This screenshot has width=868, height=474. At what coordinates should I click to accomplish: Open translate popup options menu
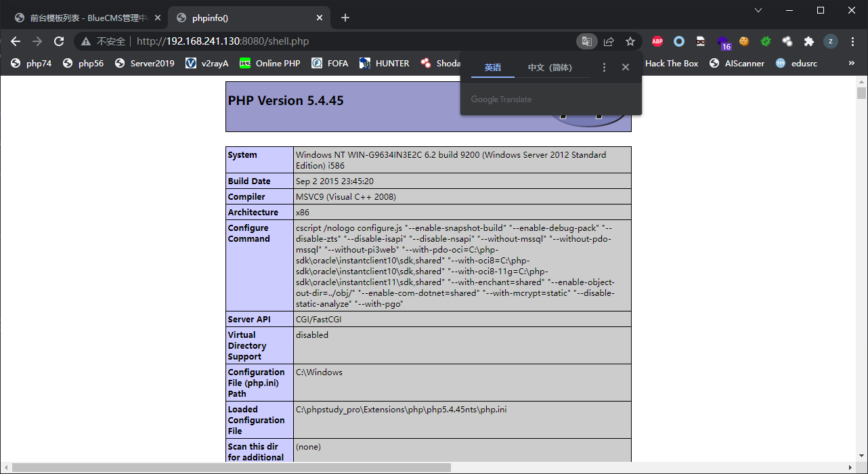coord(605,68)
